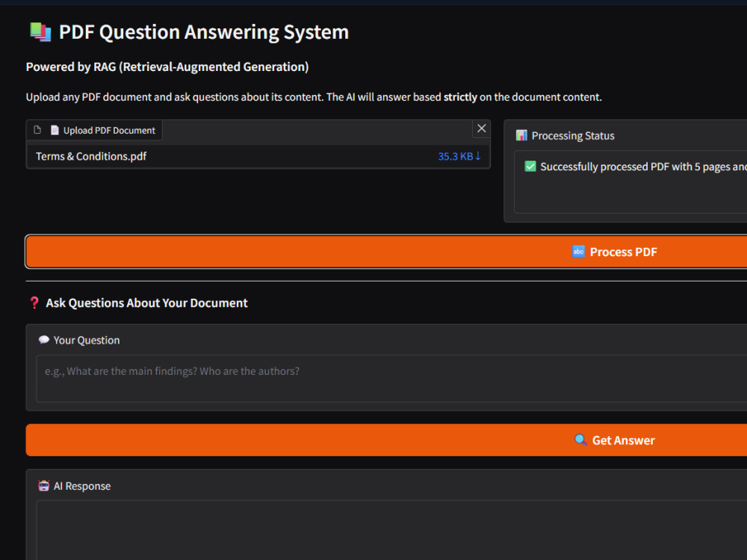Remove the uploaded Terms & Conditions.pdf file
Image resolution: width=747 pixels, height=560 pixels.
click(481, 128)
